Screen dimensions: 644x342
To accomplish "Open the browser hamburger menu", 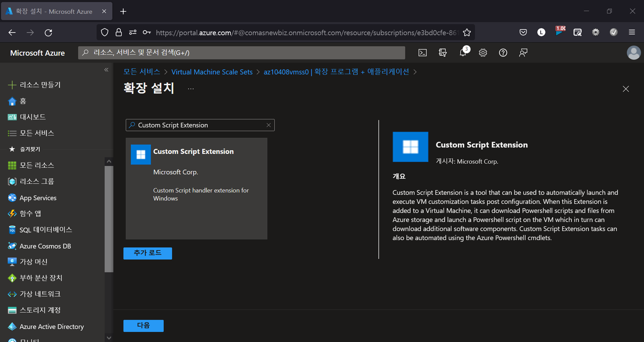I will (632, 32).
